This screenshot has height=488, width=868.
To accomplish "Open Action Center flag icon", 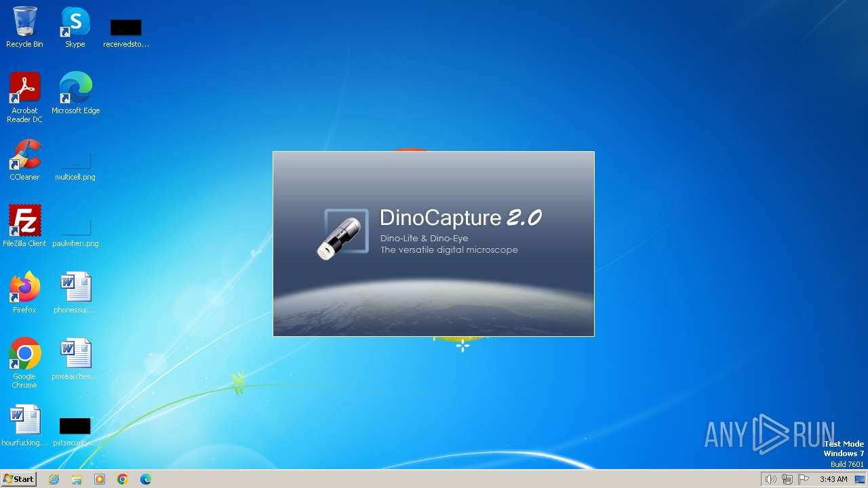I will point(804,479).
